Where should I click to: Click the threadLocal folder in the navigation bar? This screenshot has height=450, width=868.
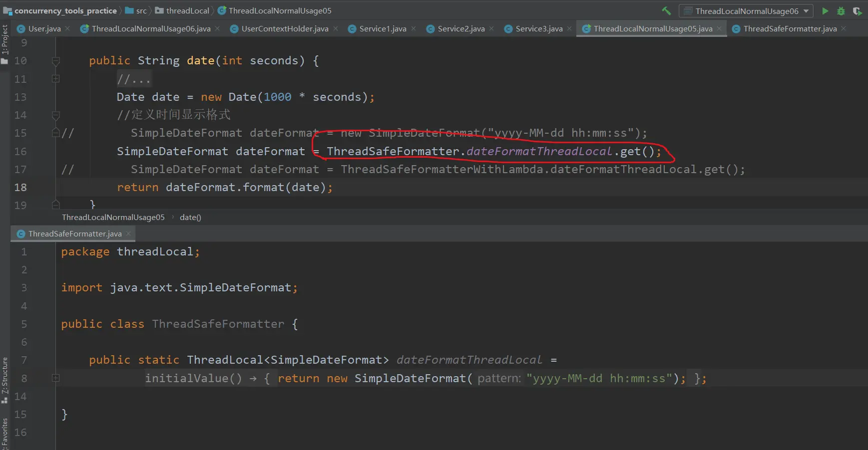click(187, 10)
